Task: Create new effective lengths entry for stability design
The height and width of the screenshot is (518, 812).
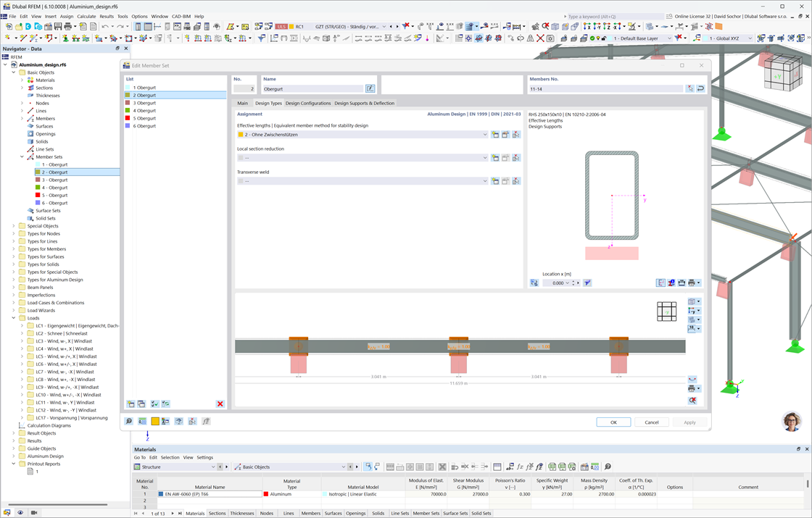Action: click(495, 135)
